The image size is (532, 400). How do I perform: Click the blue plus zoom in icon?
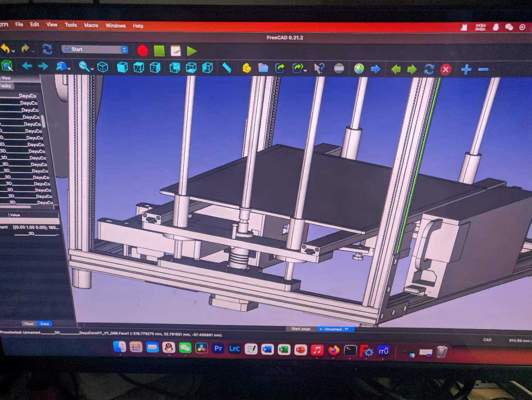(x=466, y=69)
